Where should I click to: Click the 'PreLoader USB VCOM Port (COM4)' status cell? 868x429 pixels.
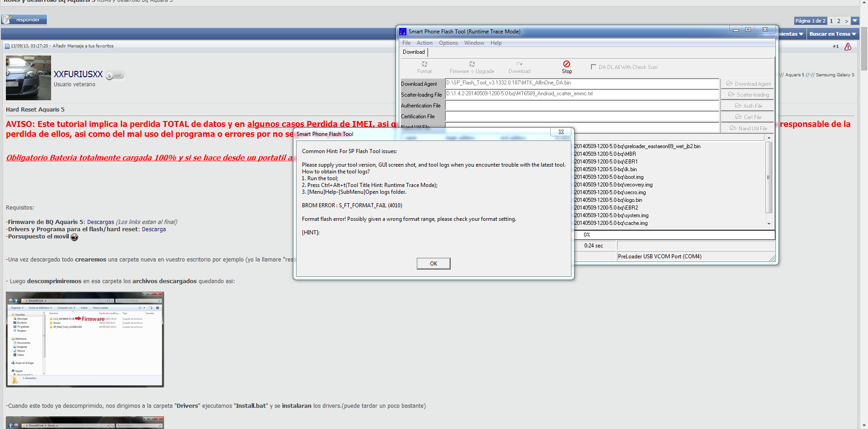coord(696,256)
